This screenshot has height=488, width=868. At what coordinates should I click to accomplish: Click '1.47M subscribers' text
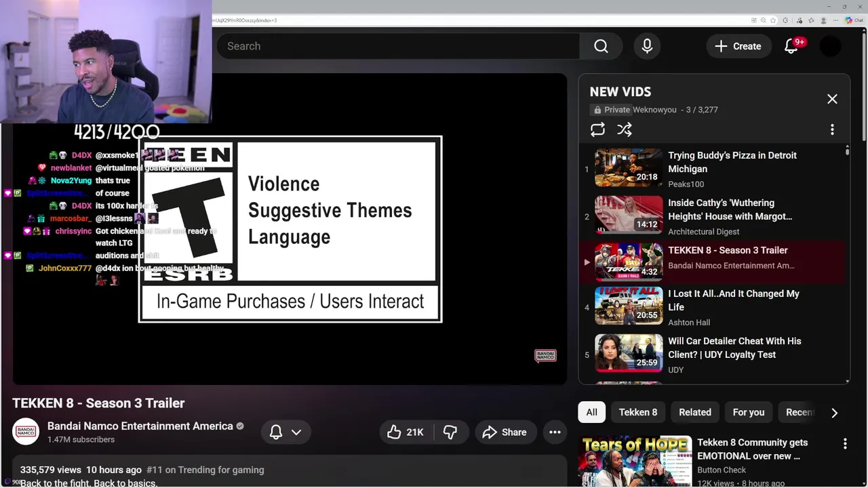81,439
